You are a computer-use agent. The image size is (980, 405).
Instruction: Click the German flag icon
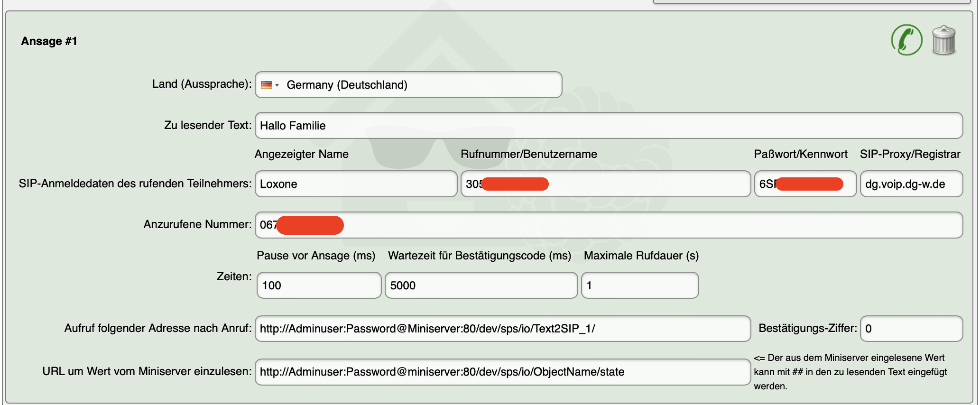tap(267, 85)
